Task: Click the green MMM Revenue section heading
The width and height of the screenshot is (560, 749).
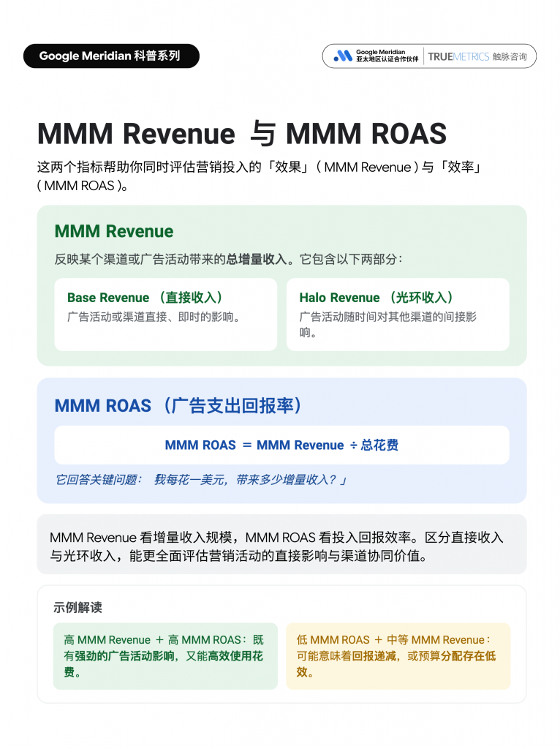Action: click(x=114, y=231)
